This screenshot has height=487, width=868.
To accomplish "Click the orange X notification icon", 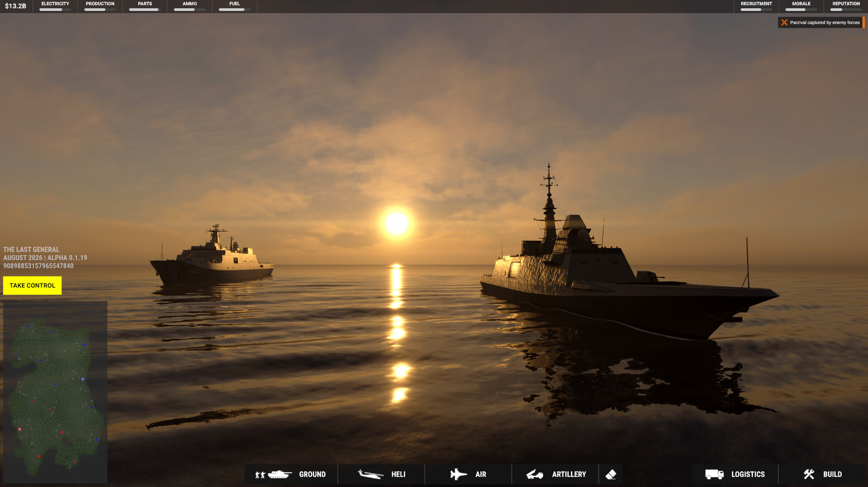I will pos(784,23).
